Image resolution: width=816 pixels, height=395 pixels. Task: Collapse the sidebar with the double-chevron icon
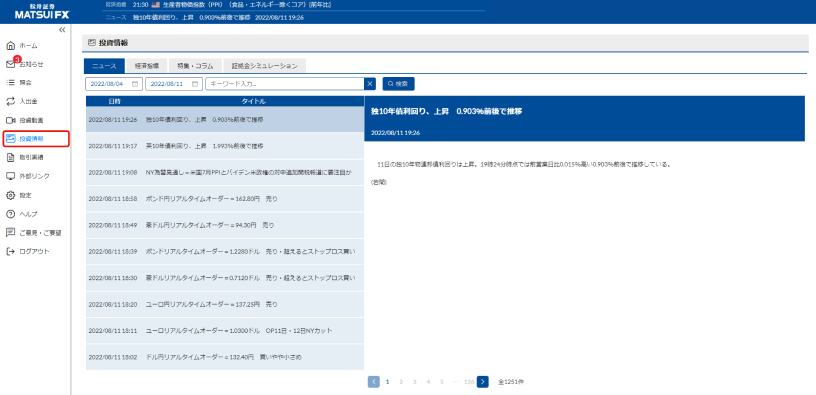[x=62, y=30]
